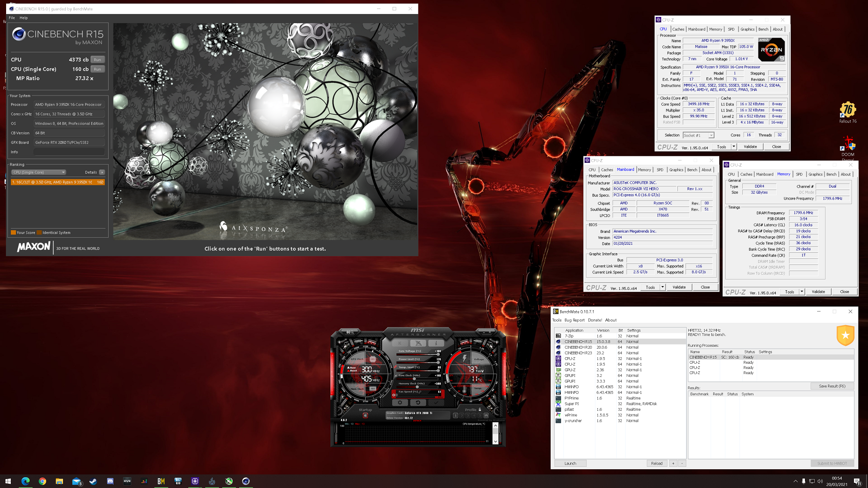Screen dimensions: 868x488
Task: Switch to BenchMate taskbar icon
Action: click(x=161, y=481)
